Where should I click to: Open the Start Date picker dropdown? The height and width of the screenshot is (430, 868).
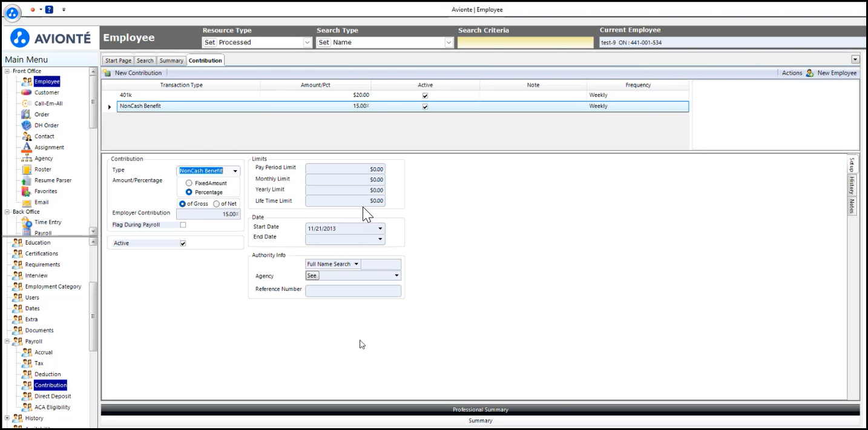(380, 229)
